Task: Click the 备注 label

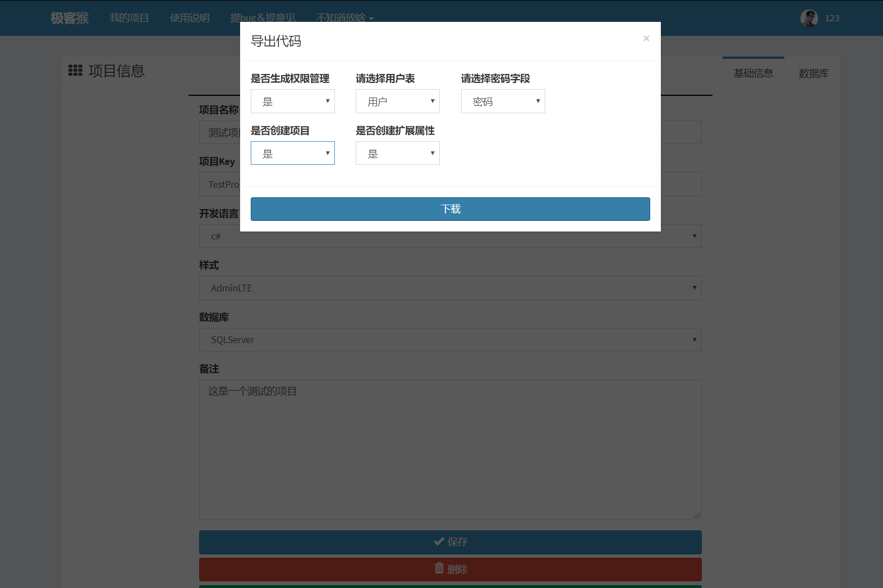Action: tap(209, 369)
